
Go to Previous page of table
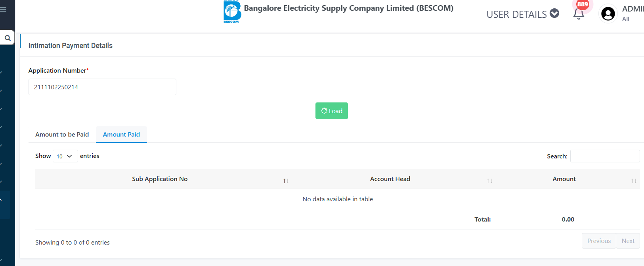pos(599,241)
